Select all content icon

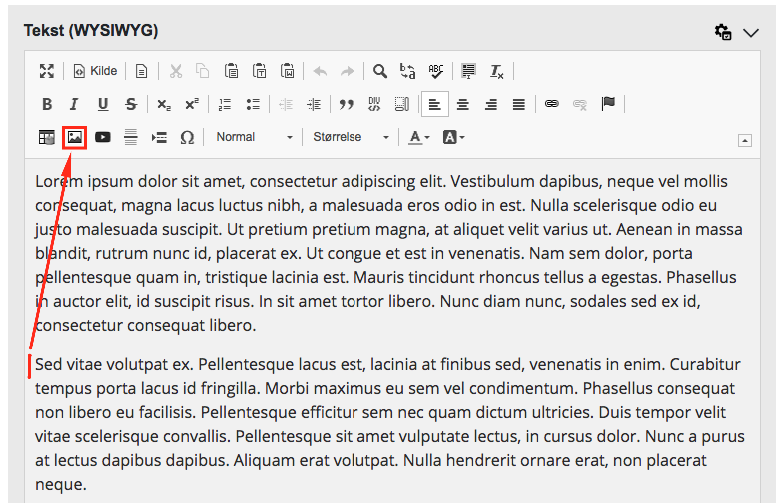[x=468, y=71]
